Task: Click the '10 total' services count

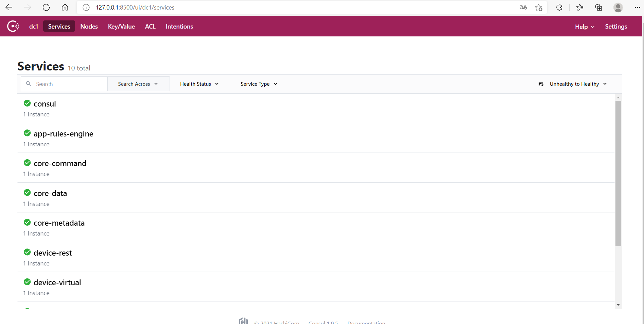Action: pyautogui.click(x=79, y=68)
